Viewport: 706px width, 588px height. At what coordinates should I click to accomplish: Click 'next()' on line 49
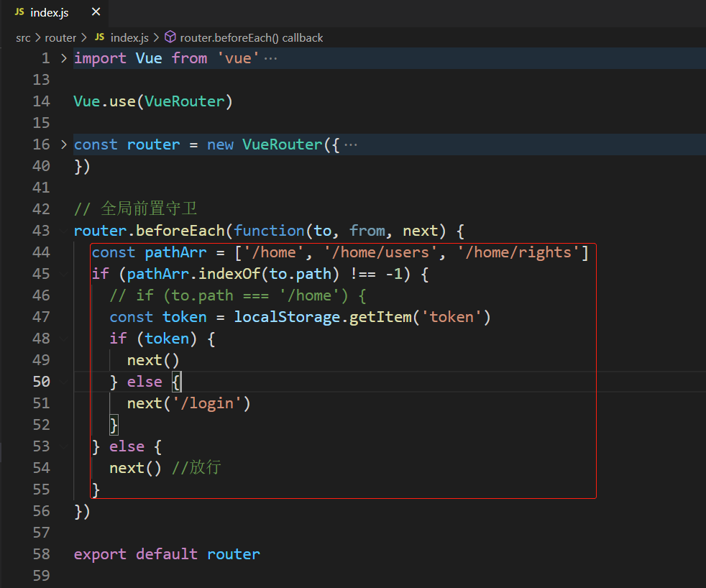(x=153, y=360)
